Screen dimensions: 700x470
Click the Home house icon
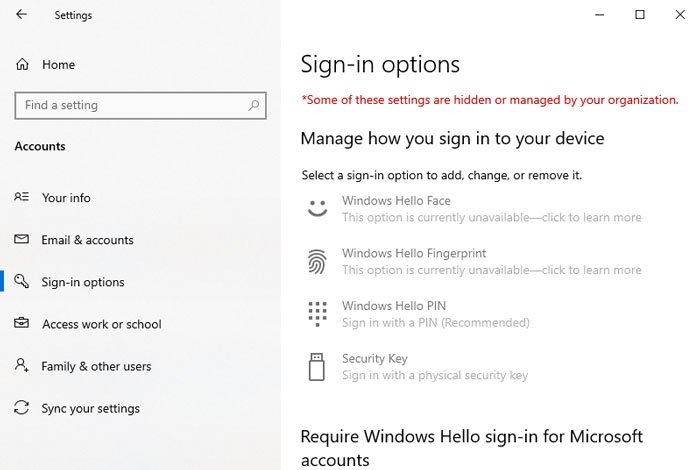tap(22, 65)
